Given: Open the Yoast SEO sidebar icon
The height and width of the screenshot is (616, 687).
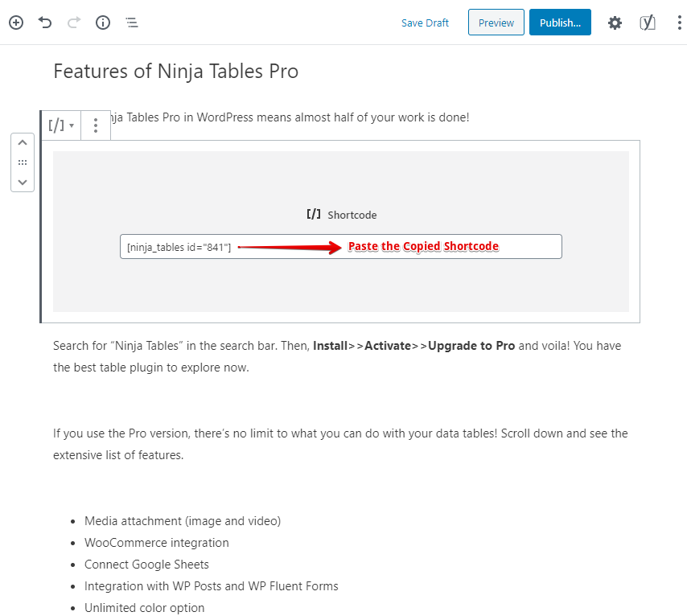Looking at the screenshot, I should click(x=647, y=23).
